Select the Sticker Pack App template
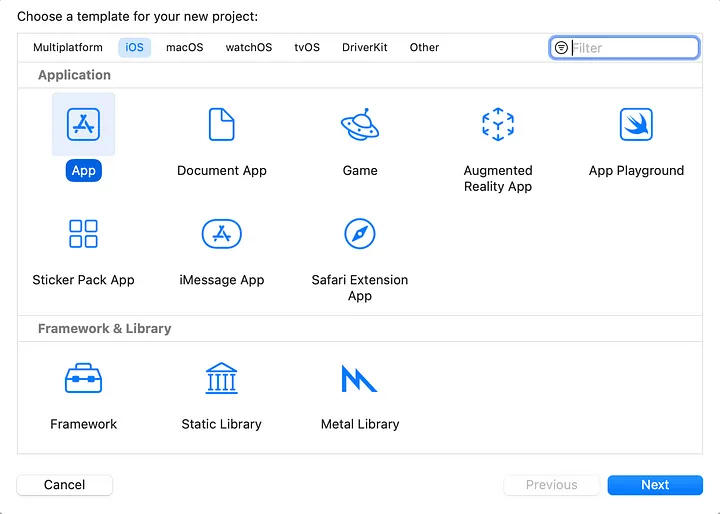The width and height of the screenshot is (720, 514). [84, 234]
